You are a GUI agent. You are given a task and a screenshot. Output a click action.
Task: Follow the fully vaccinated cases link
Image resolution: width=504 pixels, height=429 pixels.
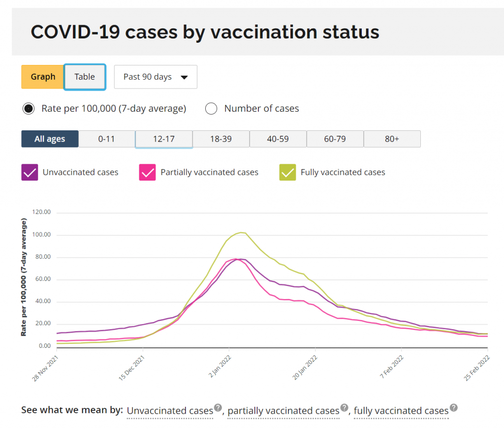coord(401,410)
